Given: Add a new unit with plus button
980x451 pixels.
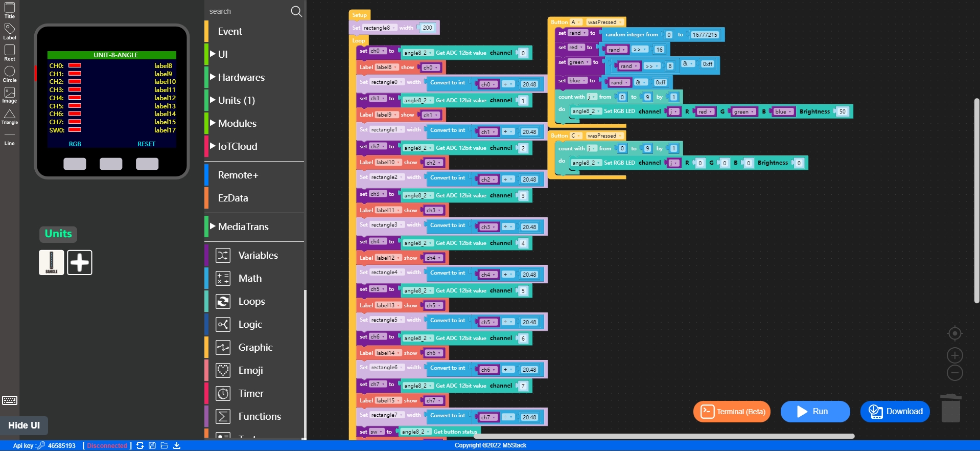Looking at the screenshot, I should coord(80,262).
